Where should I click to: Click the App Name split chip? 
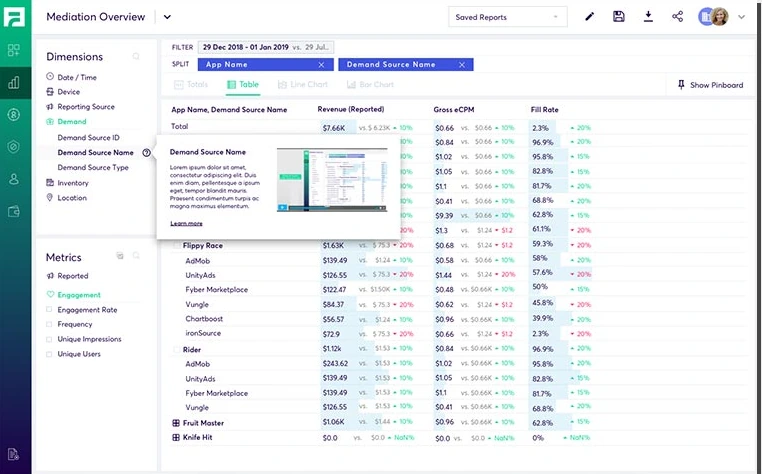point(266,65)
